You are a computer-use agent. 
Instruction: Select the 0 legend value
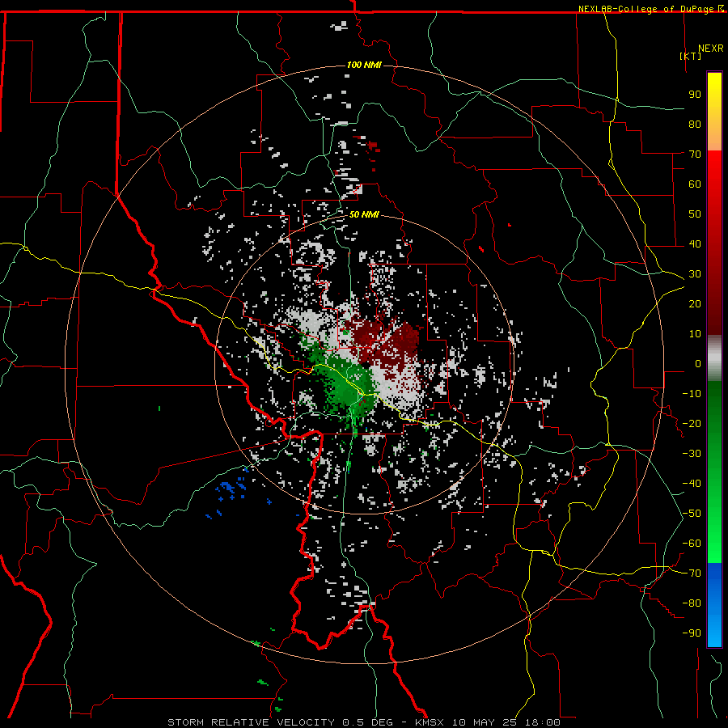click(698, 364)
